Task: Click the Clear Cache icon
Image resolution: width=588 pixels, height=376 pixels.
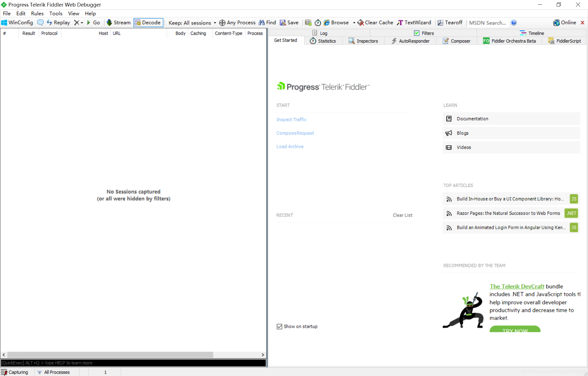Action: pos(360,23)
